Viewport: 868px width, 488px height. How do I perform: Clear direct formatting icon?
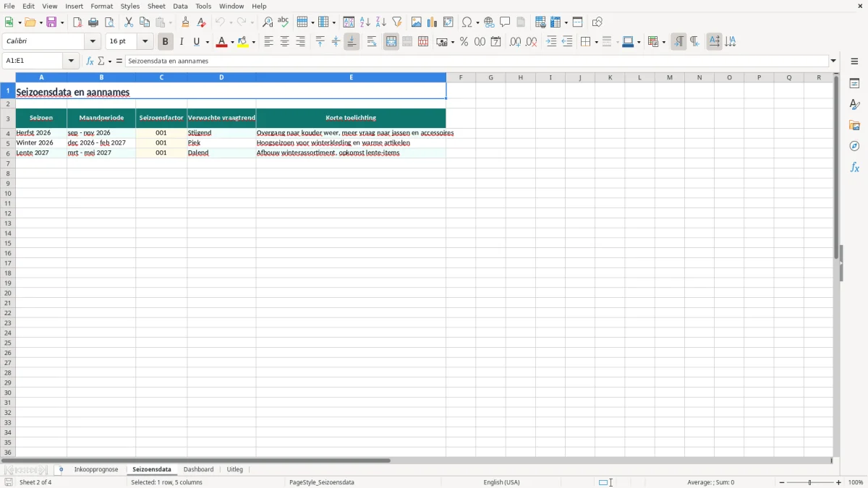[x=201, y=22]
